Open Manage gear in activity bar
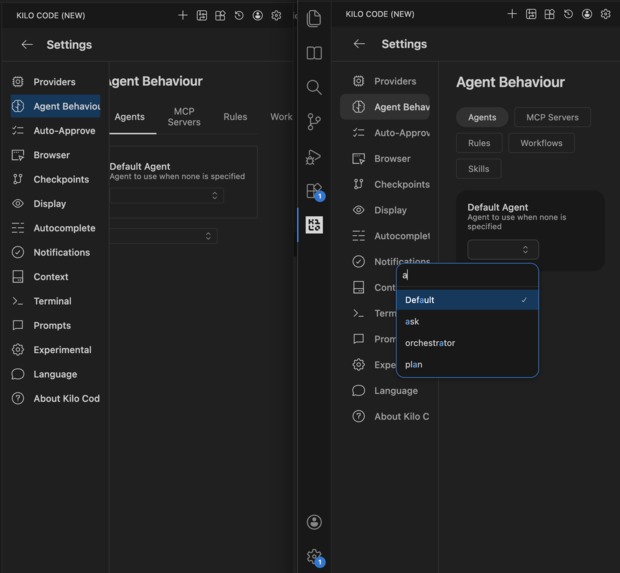This screenshot has width=620, height=573. click(315, 558)
